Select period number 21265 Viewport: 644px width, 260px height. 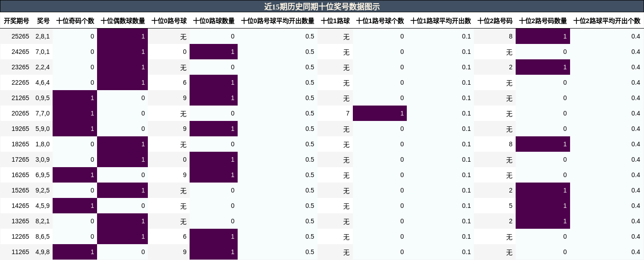20,98
